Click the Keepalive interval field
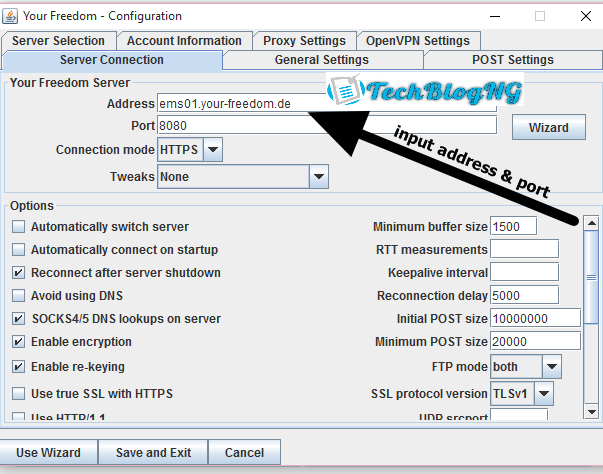Screen dimensions: 603x474 525,273
